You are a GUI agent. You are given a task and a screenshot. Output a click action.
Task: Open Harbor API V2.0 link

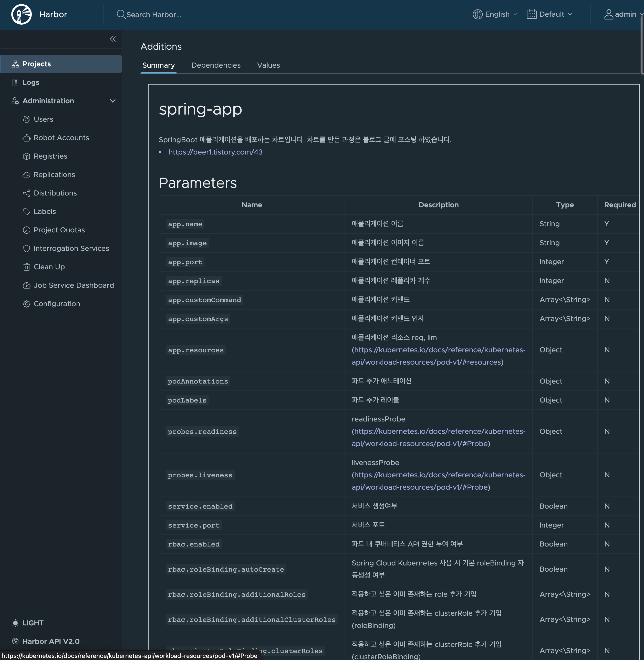(x=51, y=641)
